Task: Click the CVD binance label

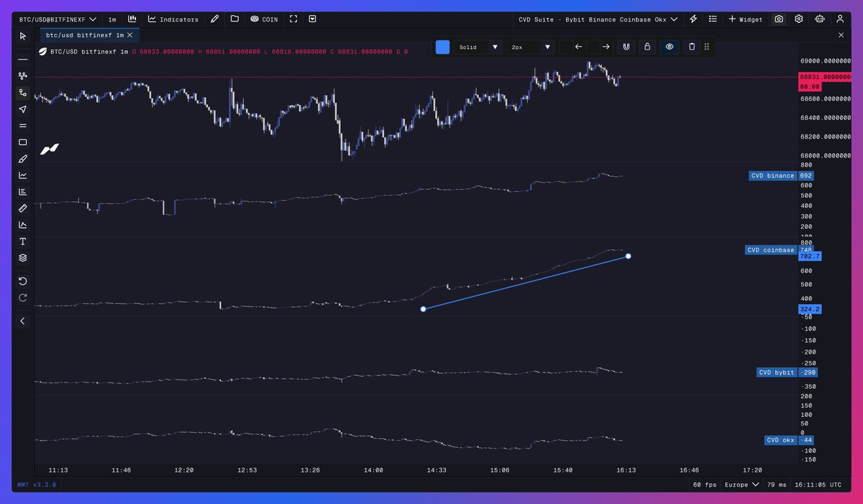Action: [x=772, y=175]
